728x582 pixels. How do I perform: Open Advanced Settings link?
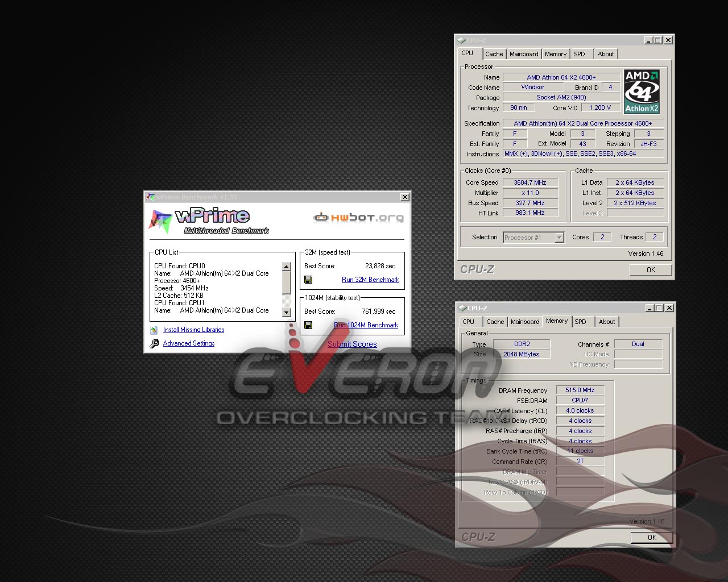point(189,343)
